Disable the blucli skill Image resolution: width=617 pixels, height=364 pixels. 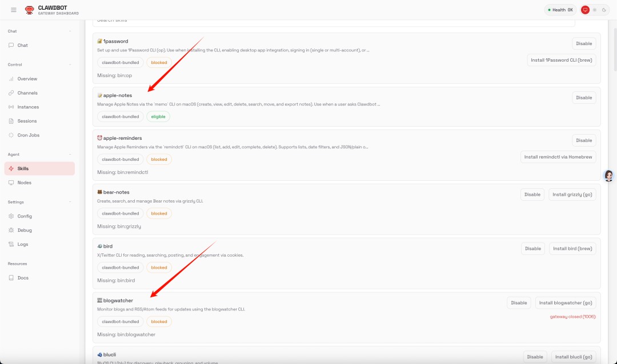[x=535, y=357]
